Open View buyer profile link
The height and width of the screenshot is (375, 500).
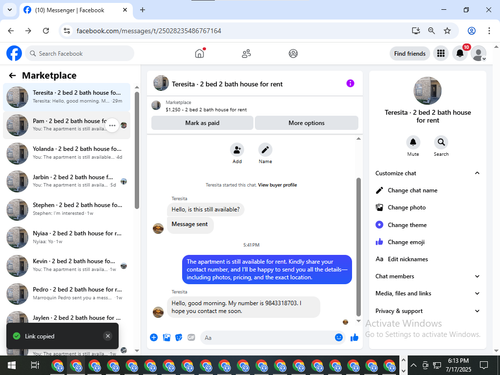point(277,185)
